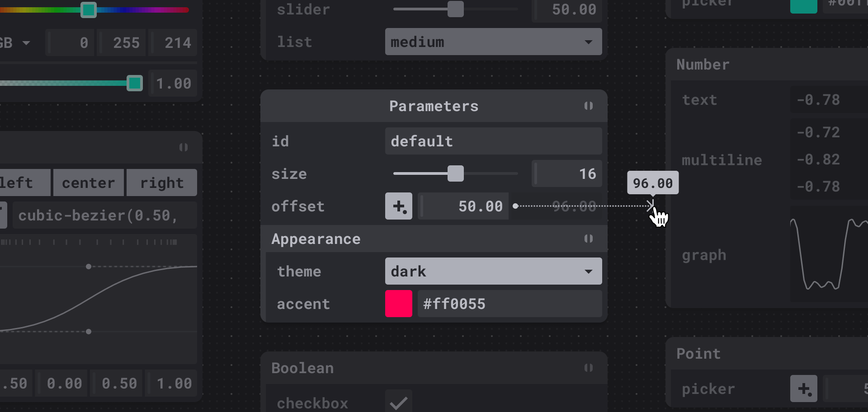This screenshot has height=412, width=868.
Task: Open the list dropdown showing medium
Action: click(x=493, y=42)
